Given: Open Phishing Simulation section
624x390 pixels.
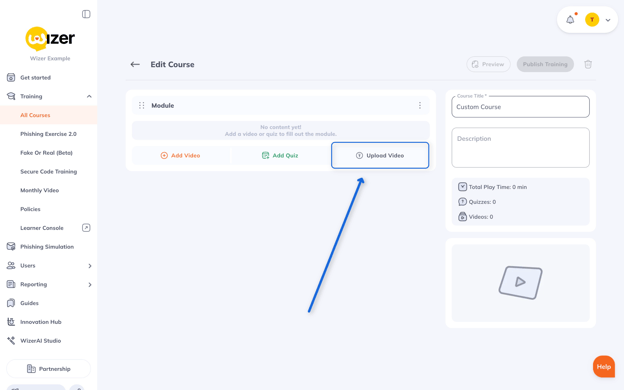Looking at the screenshot, I should click(47, 247).
